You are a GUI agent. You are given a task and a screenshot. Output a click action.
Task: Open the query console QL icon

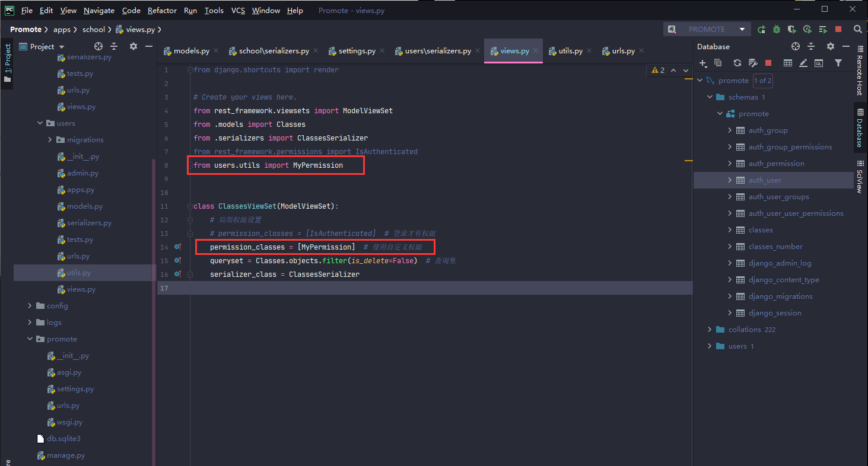(x=819, y=63)
